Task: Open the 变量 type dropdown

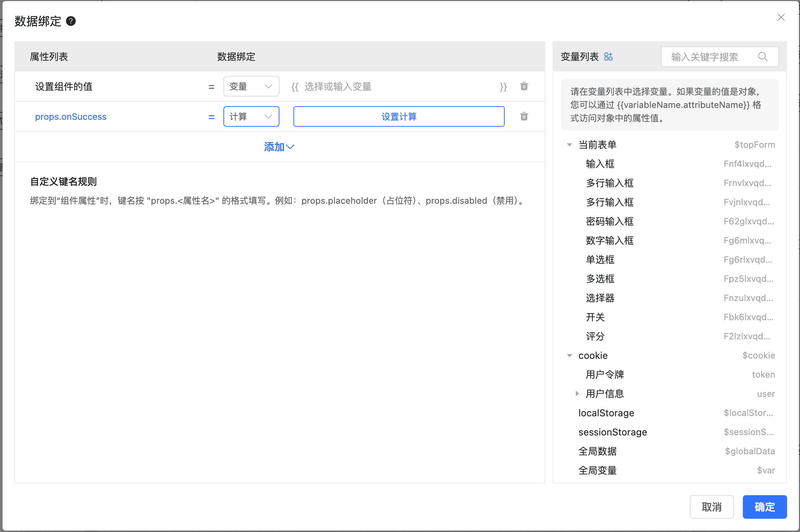Action: tap(251, 86)
